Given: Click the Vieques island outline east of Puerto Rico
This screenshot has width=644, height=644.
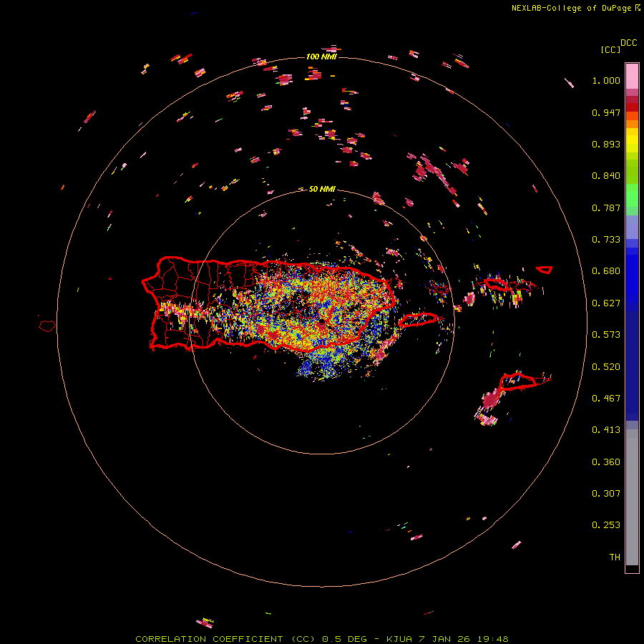Looking at the screenshot, I should point(418,320).
